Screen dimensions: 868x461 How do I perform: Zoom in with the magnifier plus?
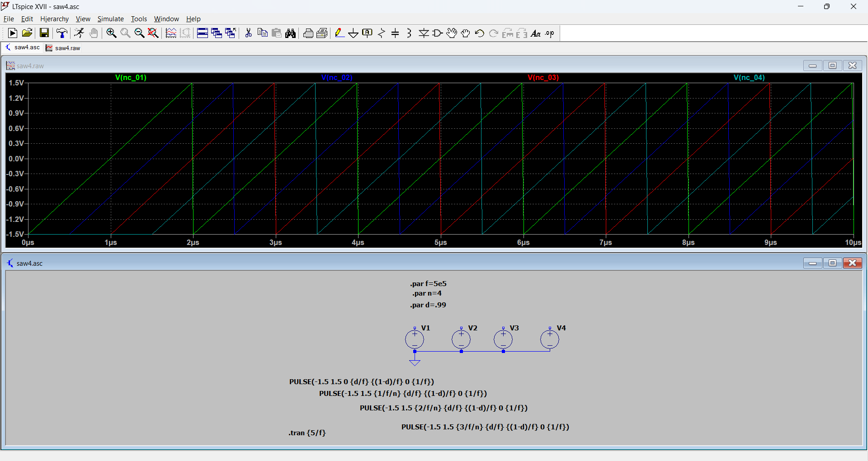[x=111, y=33]
